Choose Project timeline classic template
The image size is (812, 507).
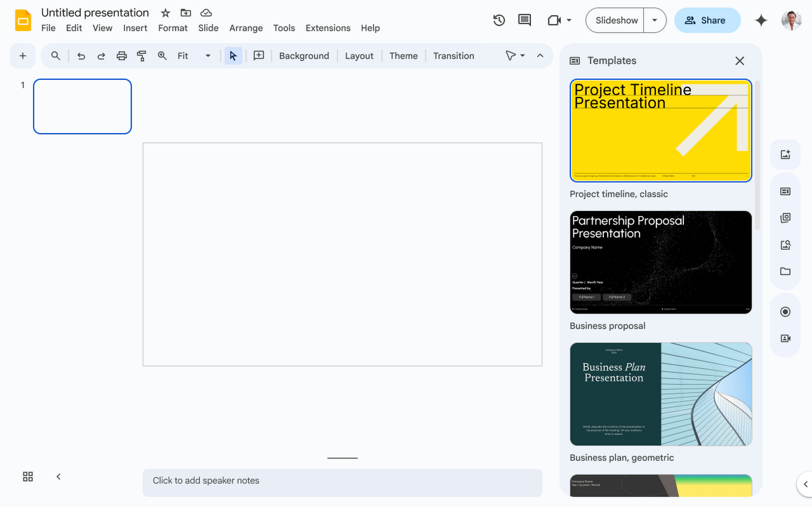661,130
